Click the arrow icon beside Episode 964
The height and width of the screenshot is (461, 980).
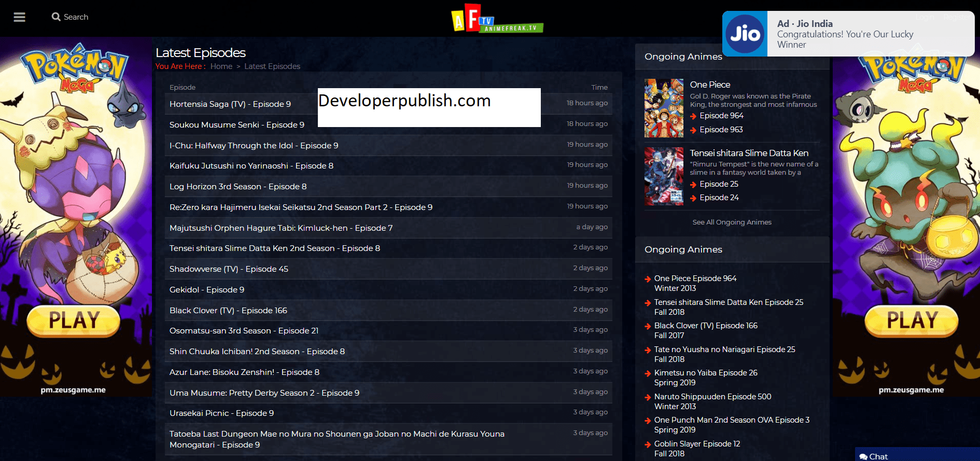(x=693, y=116)
